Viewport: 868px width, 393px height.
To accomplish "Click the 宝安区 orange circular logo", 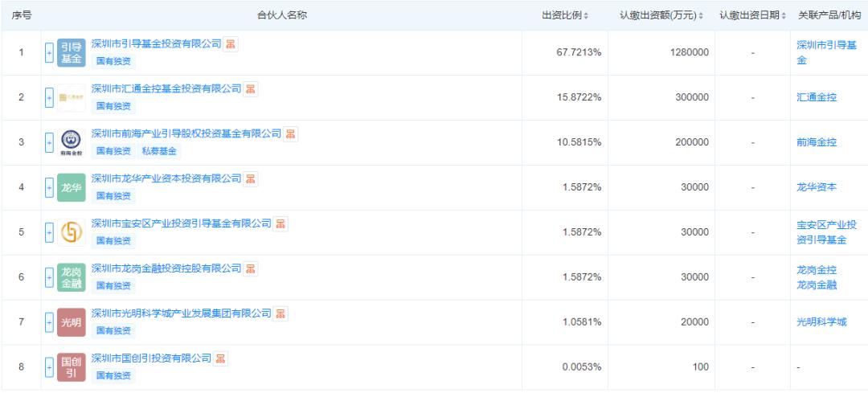I will 71,232.
